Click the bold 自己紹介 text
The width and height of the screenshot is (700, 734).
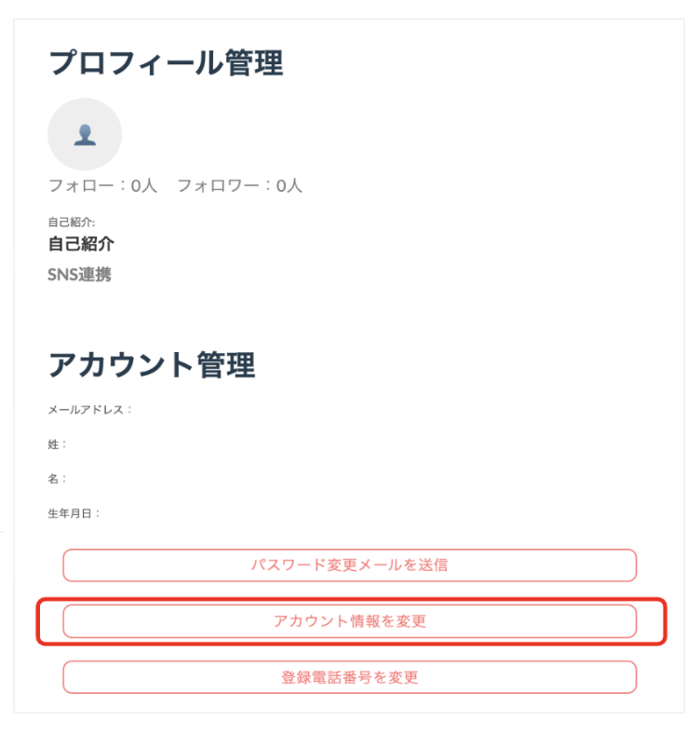[x=81, y=244]
